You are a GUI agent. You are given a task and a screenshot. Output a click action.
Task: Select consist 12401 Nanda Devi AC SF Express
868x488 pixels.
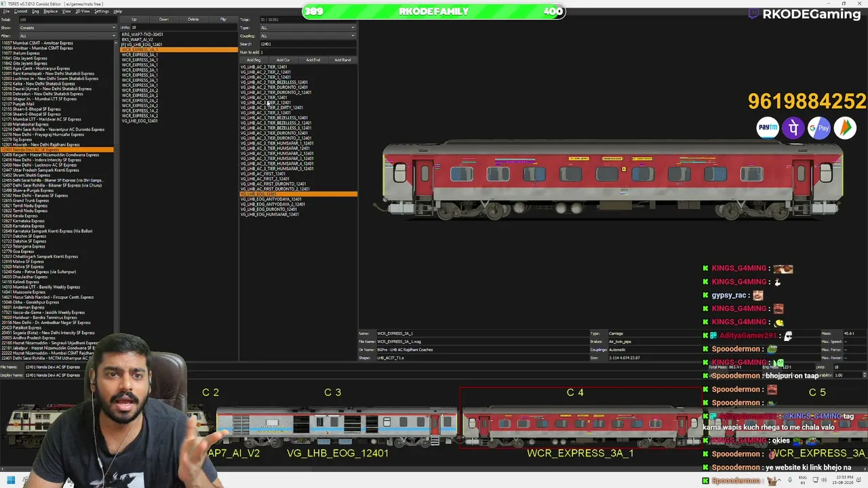(x=57, y=150)
